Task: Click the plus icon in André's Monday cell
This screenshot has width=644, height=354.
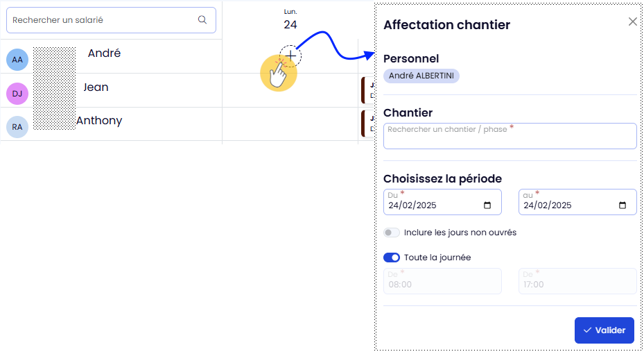Action: pyautogui.click(x=290, y=55)
